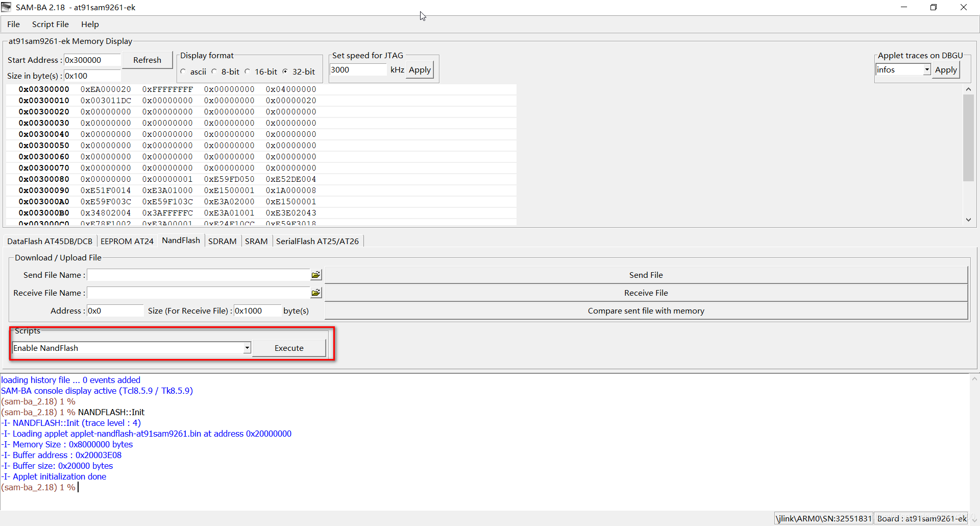980x526 pixels.
Task: Apply the applet traces level
Action: point(946,70)
